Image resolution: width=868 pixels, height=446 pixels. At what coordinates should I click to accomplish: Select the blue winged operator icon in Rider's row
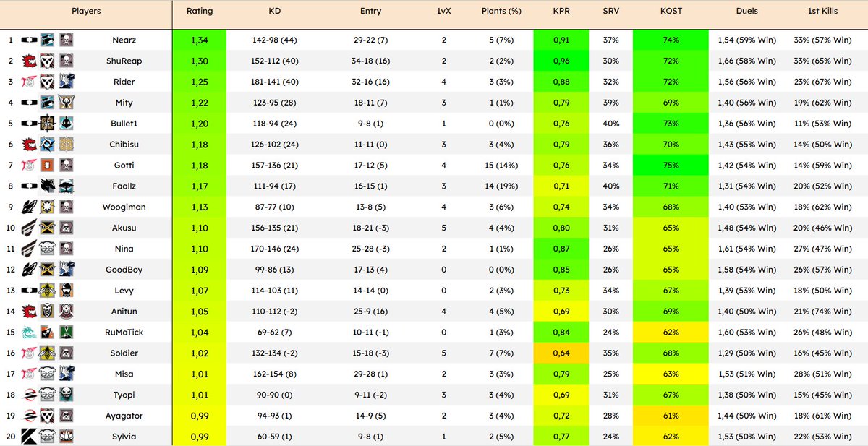(x=66, y=82)
